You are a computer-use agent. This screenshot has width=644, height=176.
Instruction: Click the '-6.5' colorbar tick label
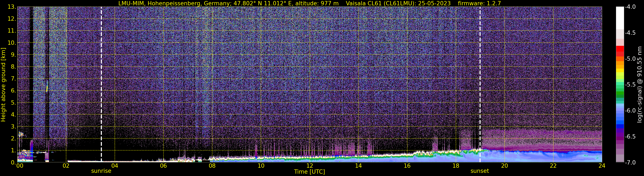pyautogui.click(x=630, y=137)
